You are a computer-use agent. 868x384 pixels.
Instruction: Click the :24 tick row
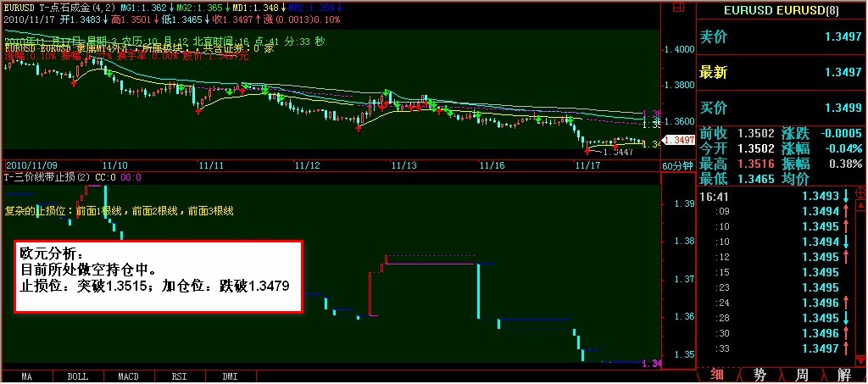(776, 303)
